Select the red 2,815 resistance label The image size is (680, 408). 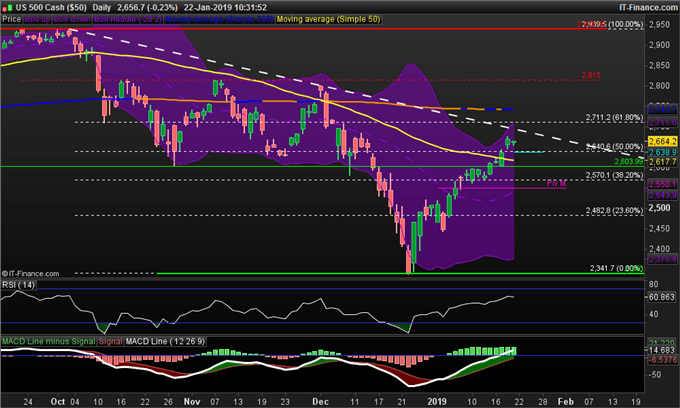[x=591, y=75]
